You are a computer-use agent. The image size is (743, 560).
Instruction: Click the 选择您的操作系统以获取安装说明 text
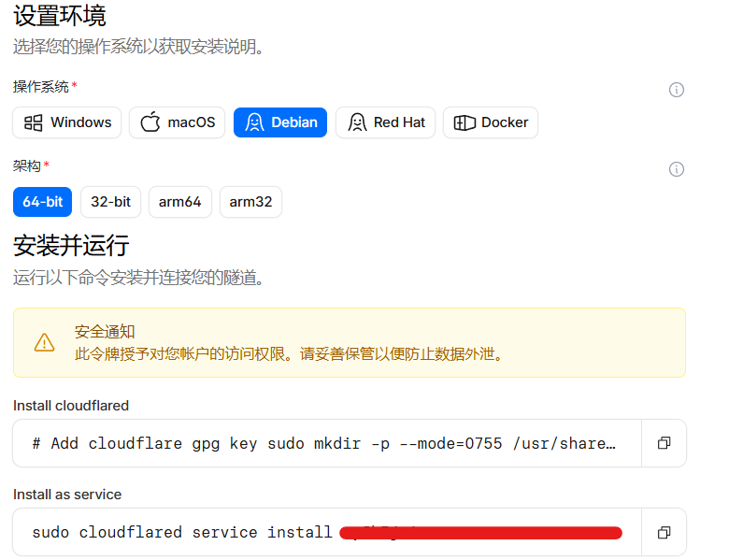[x=138, y=47]
